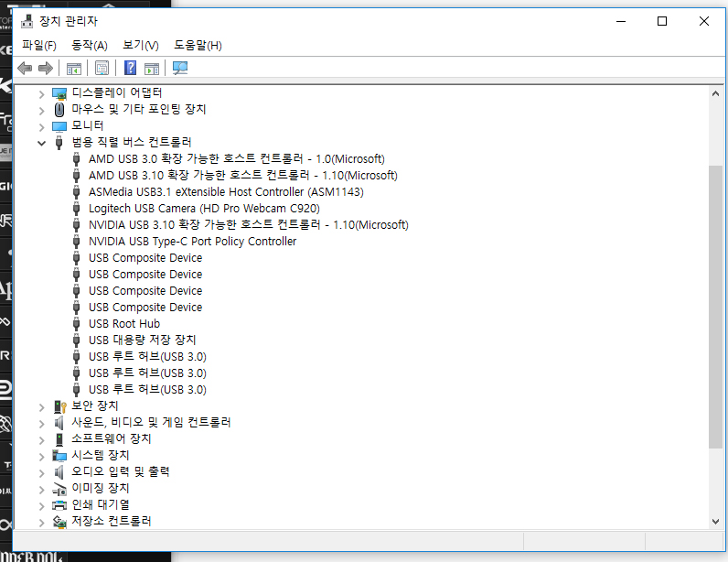This screenshot has width=728, height=562.
Task: Expand the 모니터 category
Action: point(41,127)
